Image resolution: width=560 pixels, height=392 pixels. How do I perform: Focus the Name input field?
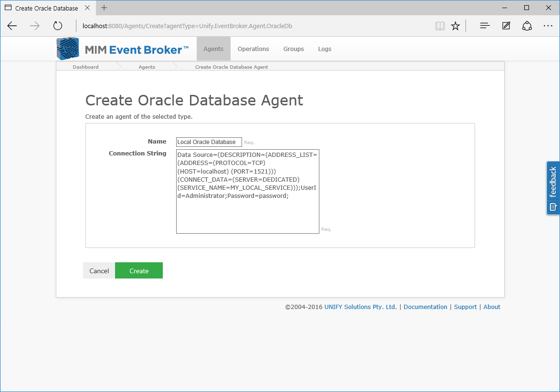click(x=209, y=142)
